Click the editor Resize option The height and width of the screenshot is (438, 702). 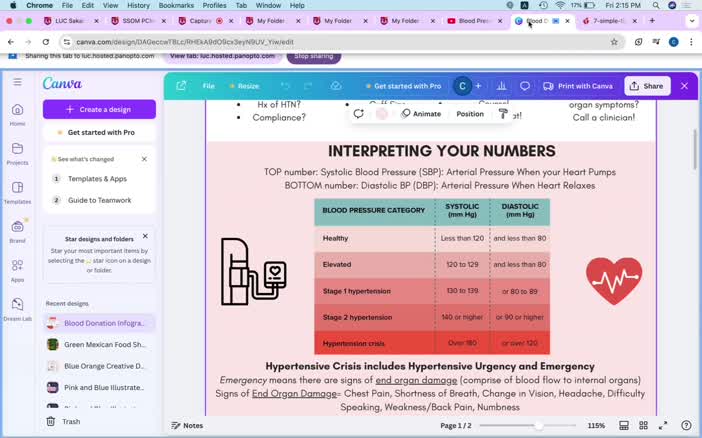(x=244, y=86)
